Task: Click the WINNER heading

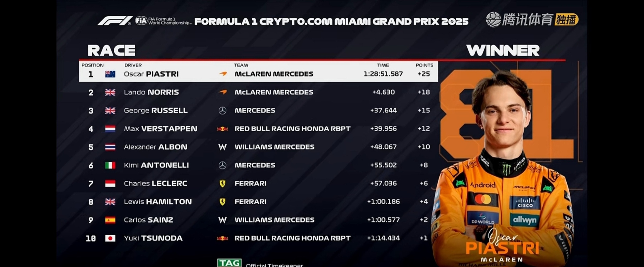Action: [503, 50]
